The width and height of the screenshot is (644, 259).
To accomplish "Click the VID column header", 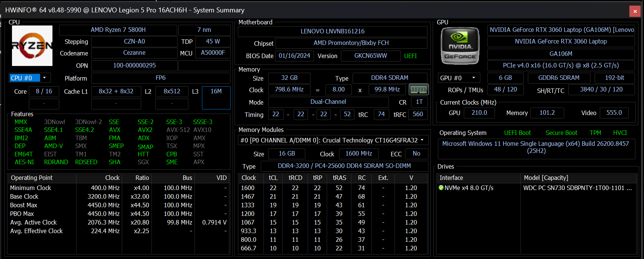I will tap(211, 178).
